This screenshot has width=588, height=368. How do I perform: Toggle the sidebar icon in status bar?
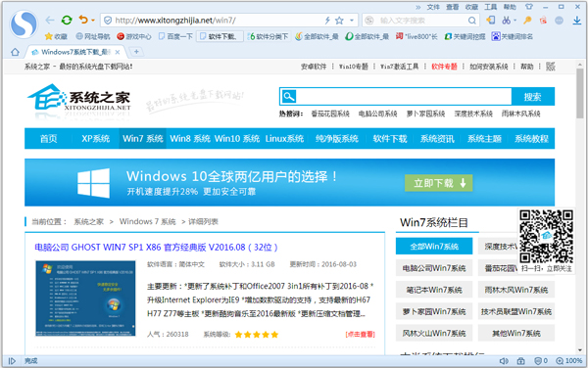pos(12,361)
